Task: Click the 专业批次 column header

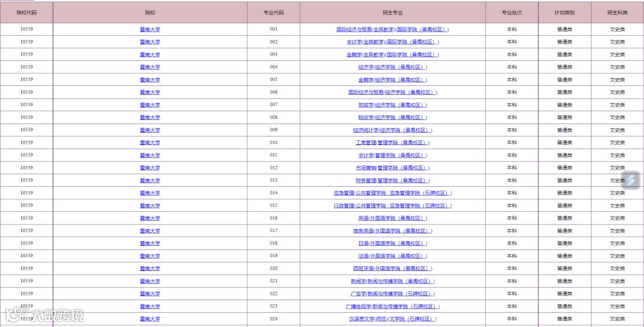Action: click(x=512, y=13)
